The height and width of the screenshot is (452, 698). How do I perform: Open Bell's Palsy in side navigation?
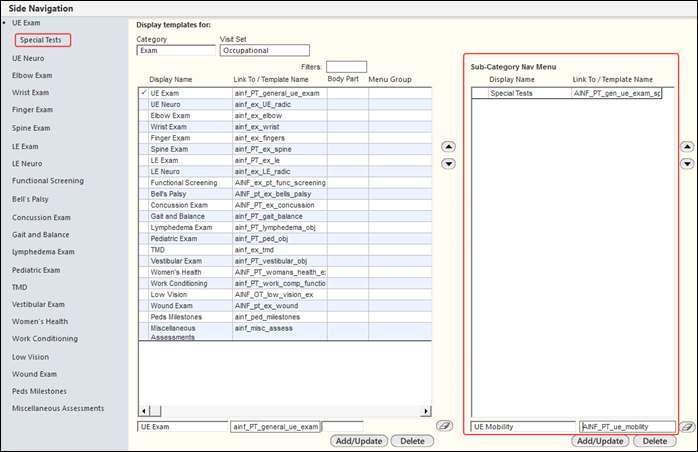click(30, 199)
